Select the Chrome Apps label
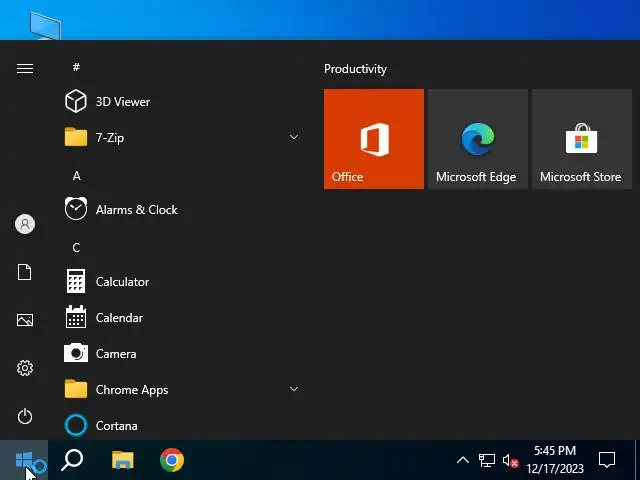 [132, 390]
